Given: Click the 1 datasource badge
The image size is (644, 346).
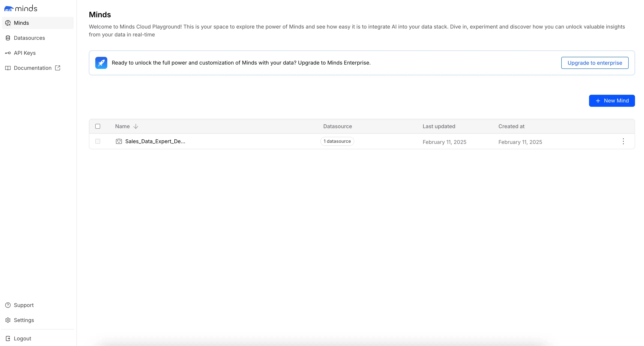Looking at the screenshot, I should point(337,141).
